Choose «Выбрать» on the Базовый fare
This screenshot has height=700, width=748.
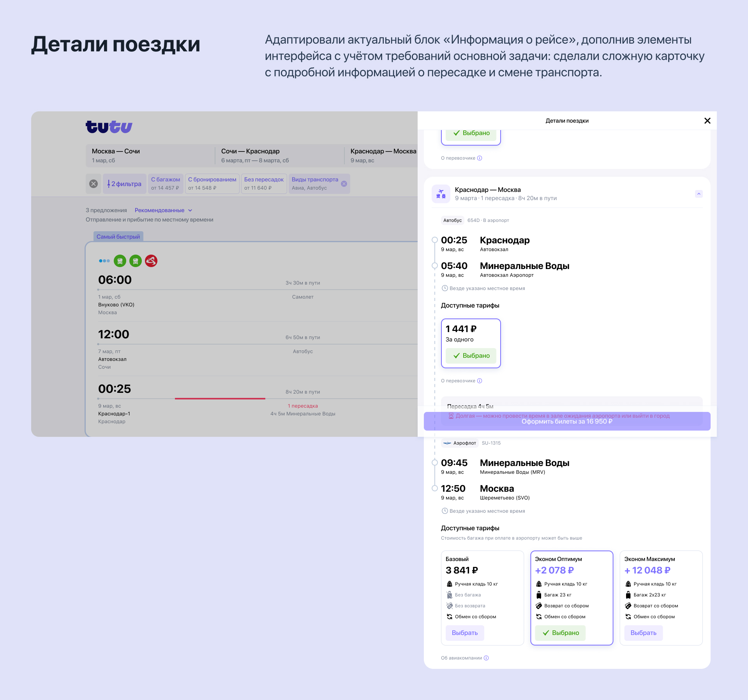(464, 633)
